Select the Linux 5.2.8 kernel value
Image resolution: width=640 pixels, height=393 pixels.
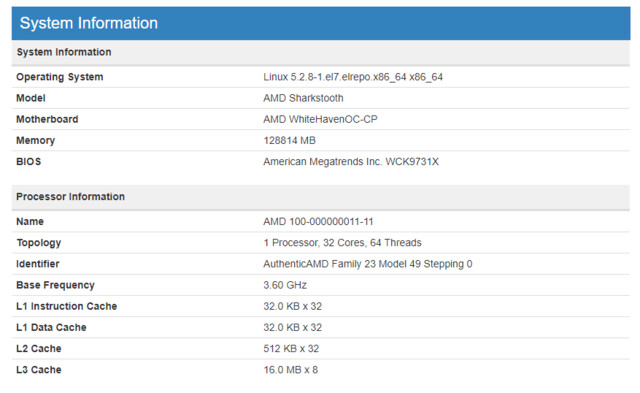(x=353, y=77)
